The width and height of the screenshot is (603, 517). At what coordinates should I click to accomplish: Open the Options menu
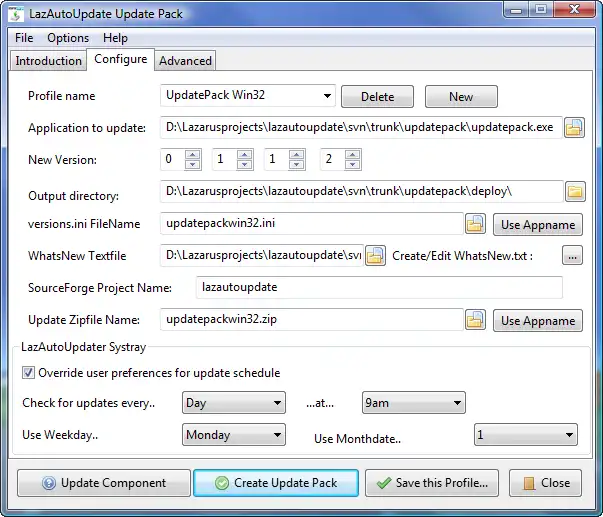click(x=68, y=38)
